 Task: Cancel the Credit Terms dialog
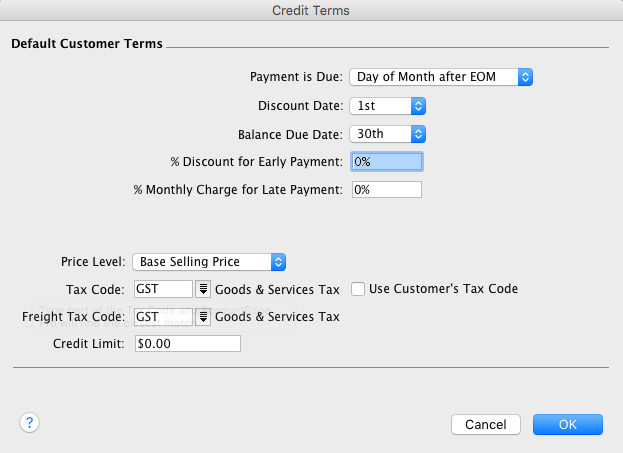485,424
